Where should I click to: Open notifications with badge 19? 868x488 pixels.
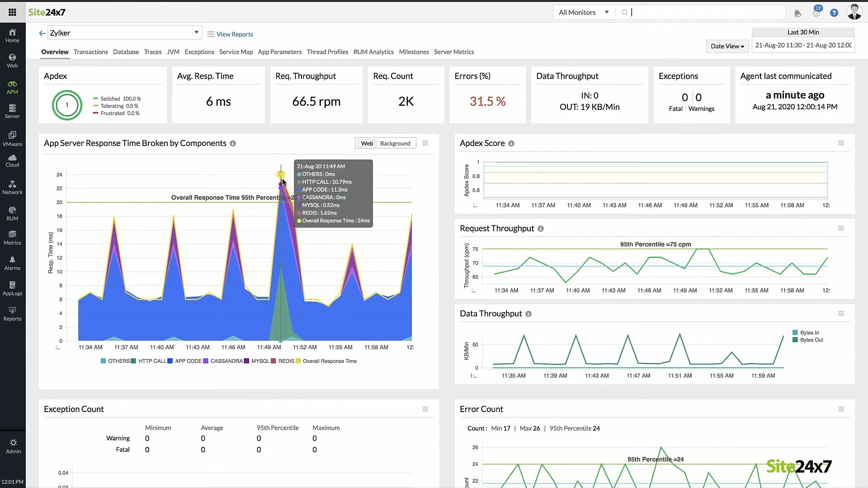point(816,12)
